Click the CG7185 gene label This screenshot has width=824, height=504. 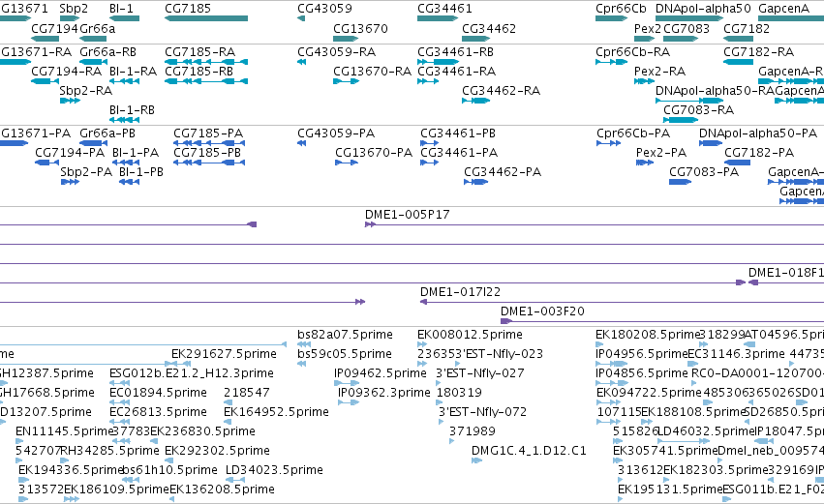coord(188,9)
